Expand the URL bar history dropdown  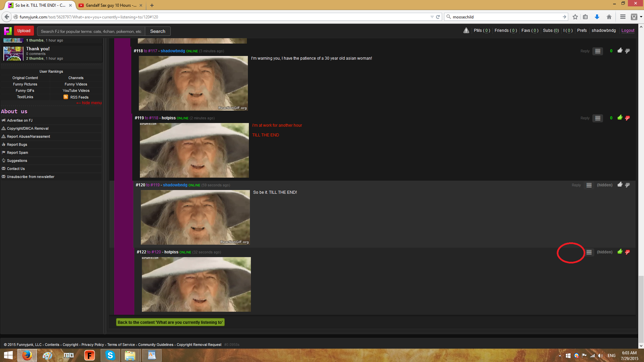pos(432,17)
